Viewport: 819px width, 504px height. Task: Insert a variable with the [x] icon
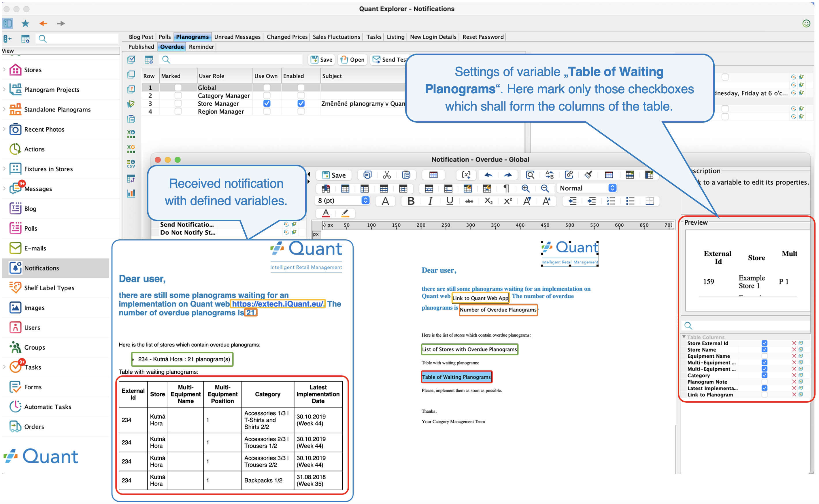pos(466,175)
